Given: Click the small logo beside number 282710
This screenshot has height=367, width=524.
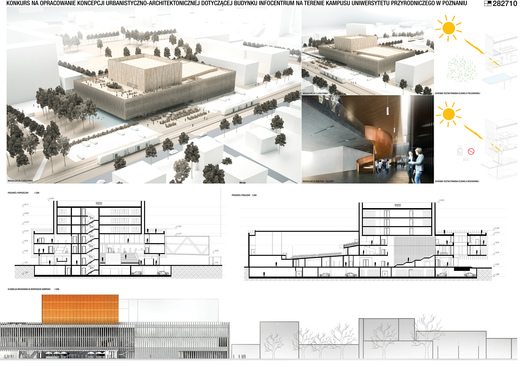Looking at the screenshot, I should pos(488,4).
